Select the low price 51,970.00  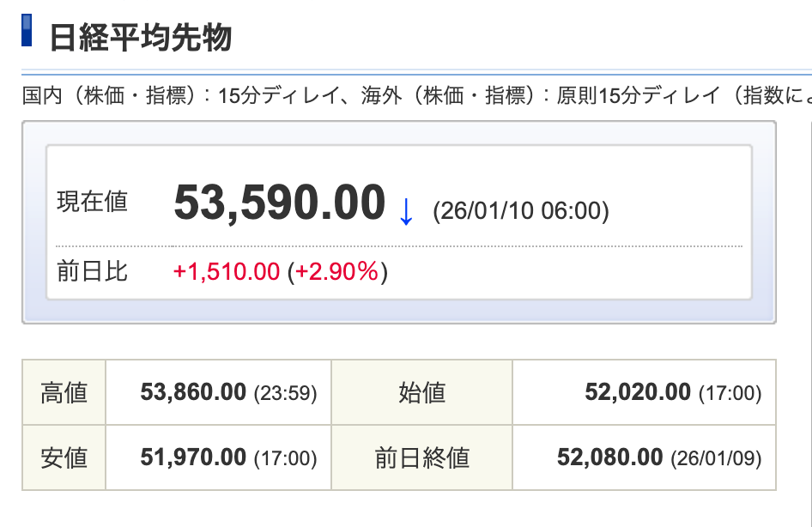pyautogui.click(x=193, y=457)
